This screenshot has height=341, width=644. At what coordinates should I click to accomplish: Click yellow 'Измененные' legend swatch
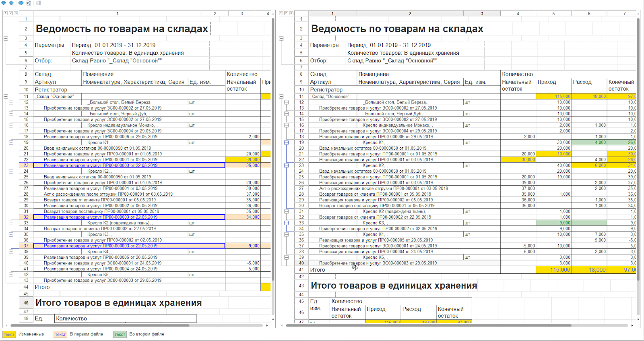[x=9, y=335]
